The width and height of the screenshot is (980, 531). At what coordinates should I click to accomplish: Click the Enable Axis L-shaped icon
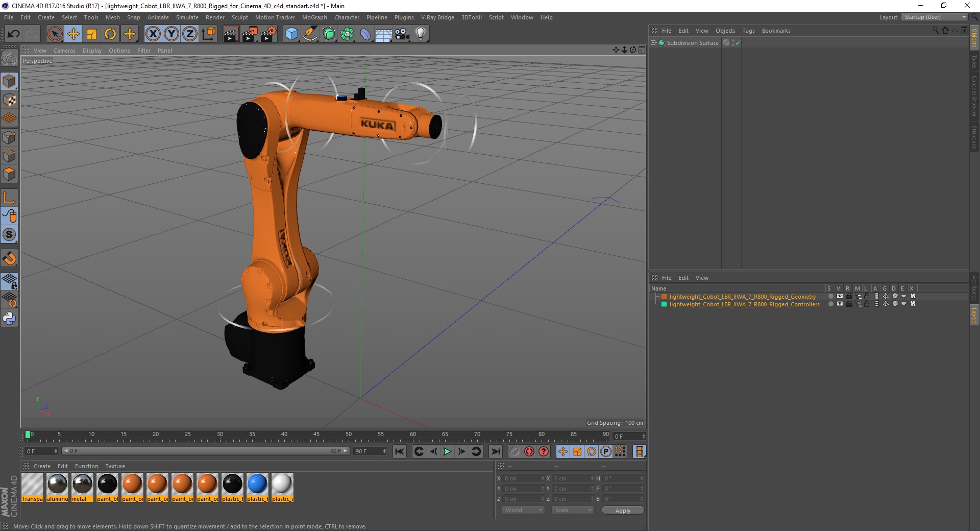[x=9, y=198]
